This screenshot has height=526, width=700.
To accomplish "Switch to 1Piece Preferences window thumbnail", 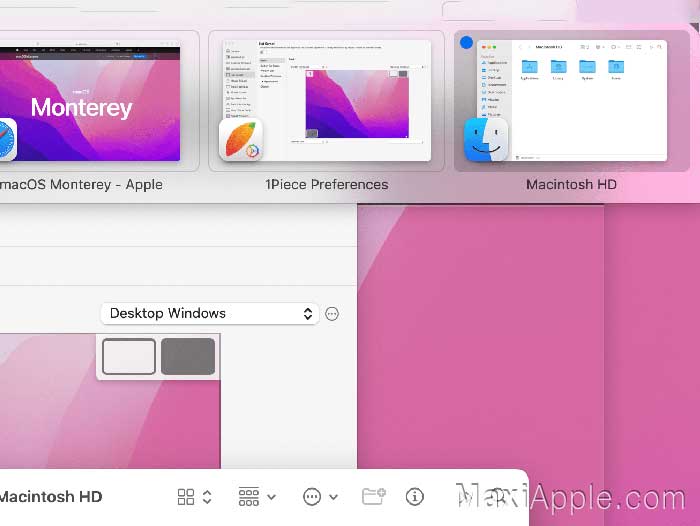I will coord(326,100).
